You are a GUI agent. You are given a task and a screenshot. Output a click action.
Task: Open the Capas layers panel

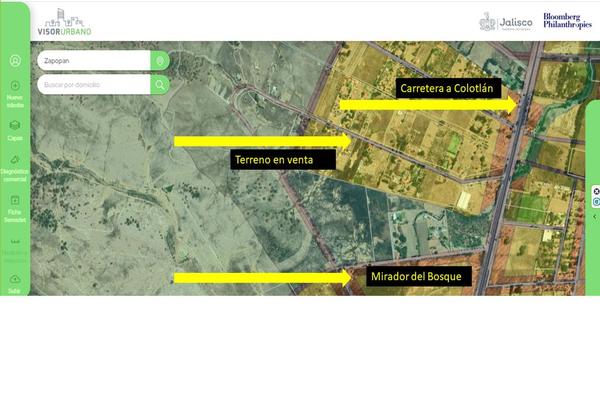(15, 127)
